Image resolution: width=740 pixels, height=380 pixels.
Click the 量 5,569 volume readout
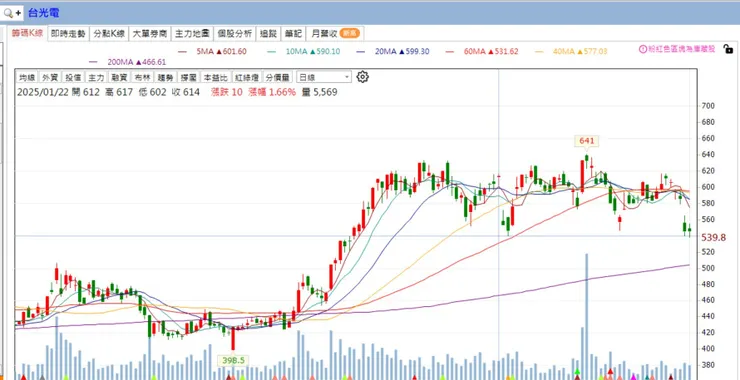pos(320,92)
